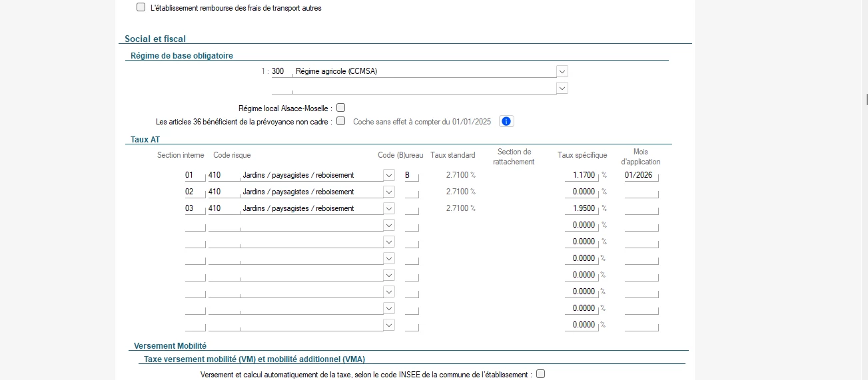Open the Régime agricole (CCMSA) dropdown

[x=562, y=71]
